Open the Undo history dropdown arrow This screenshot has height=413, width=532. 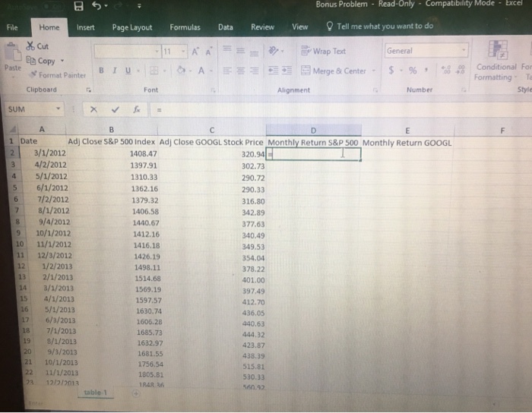(x=106, y=6)
